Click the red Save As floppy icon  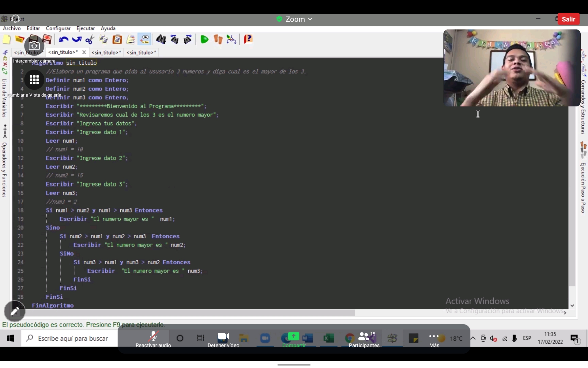tap(47, 39)
